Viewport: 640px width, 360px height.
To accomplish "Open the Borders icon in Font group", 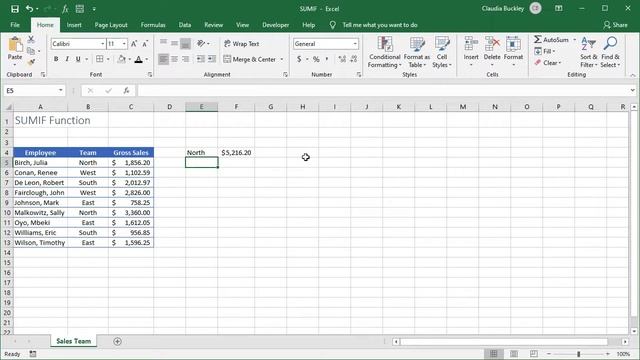I will 100,59.
